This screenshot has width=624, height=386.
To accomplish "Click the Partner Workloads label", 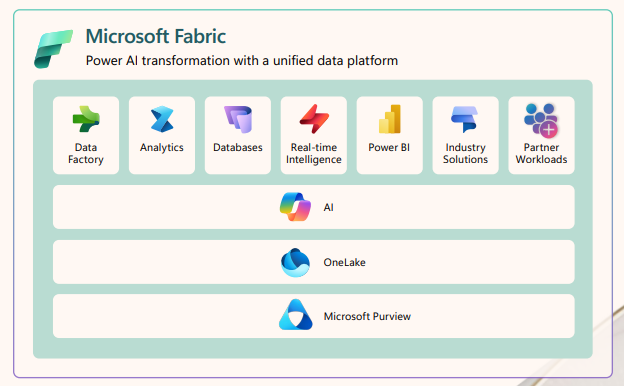I will tap(541, 153).
